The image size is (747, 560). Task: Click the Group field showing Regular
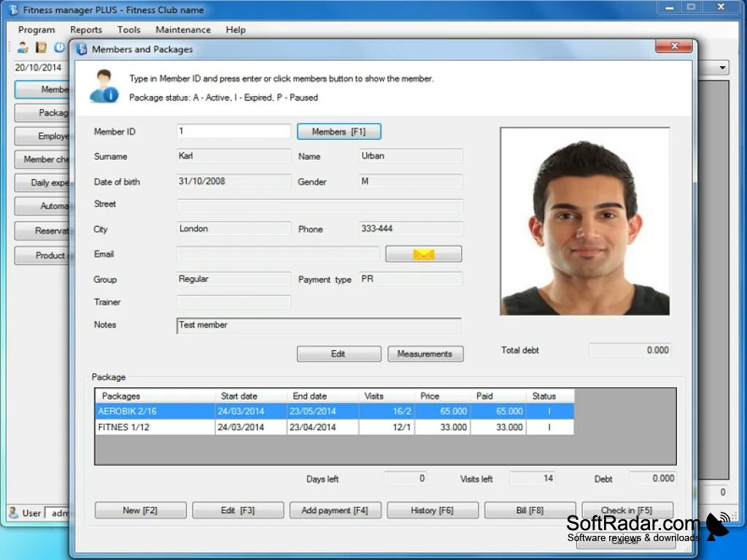tap(233, 279)
